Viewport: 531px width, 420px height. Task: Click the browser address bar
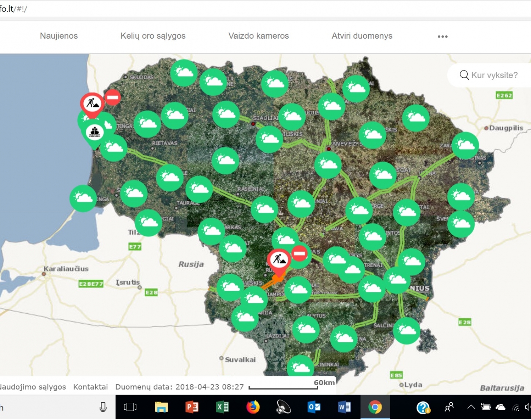(x=265, y=9)
